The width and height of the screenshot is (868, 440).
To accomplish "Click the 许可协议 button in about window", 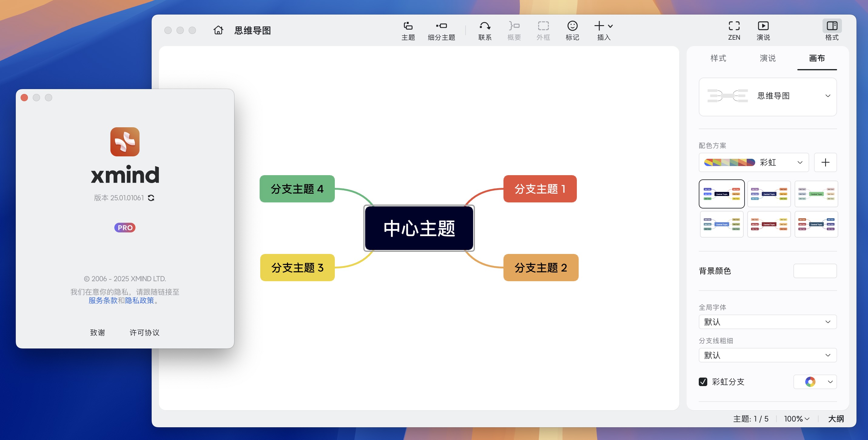I will click(144, 333).
